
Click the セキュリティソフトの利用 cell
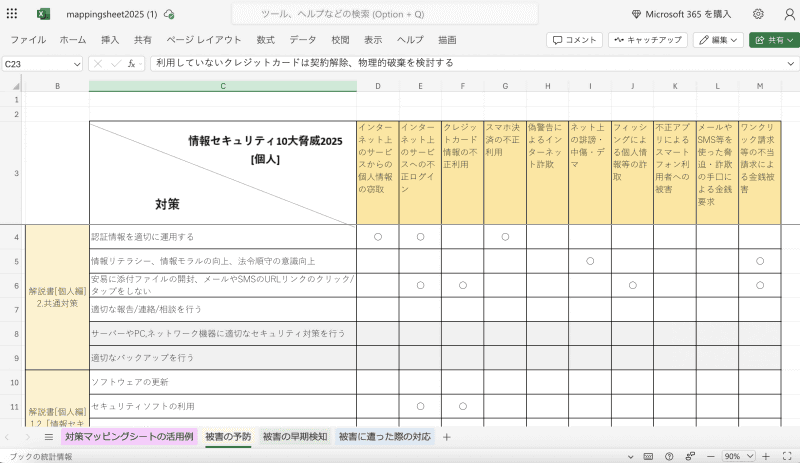coord(223,406)
